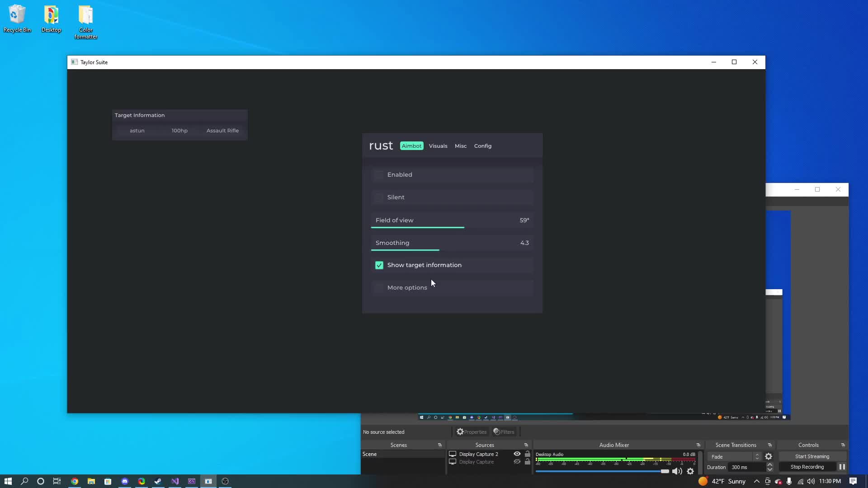
Task: Pop out the Audio Mixer dock
Action: 698,446
